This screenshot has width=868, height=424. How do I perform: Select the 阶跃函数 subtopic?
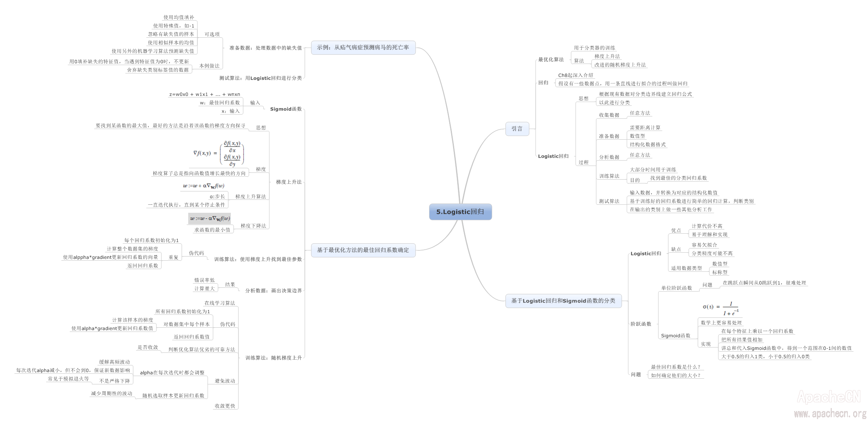[x=641, y=324]
